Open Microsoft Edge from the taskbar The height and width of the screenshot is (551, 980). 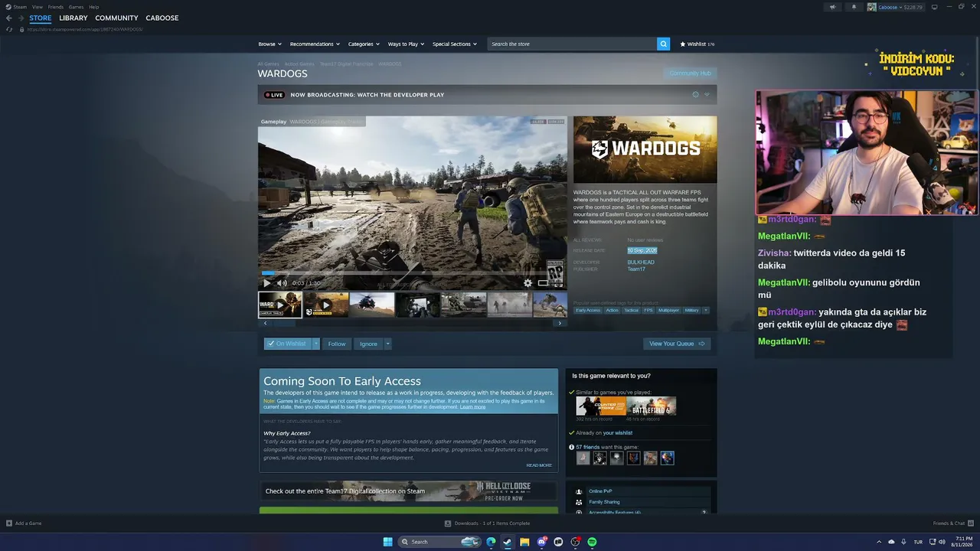[x=491, y=542]
